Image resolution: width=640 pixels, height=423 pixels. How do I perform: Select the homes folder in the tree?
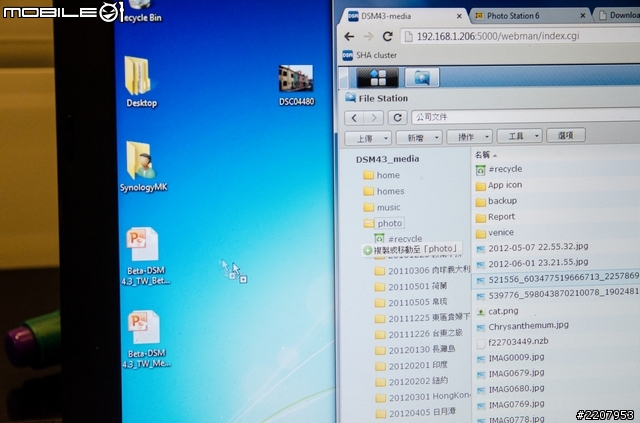384,191
